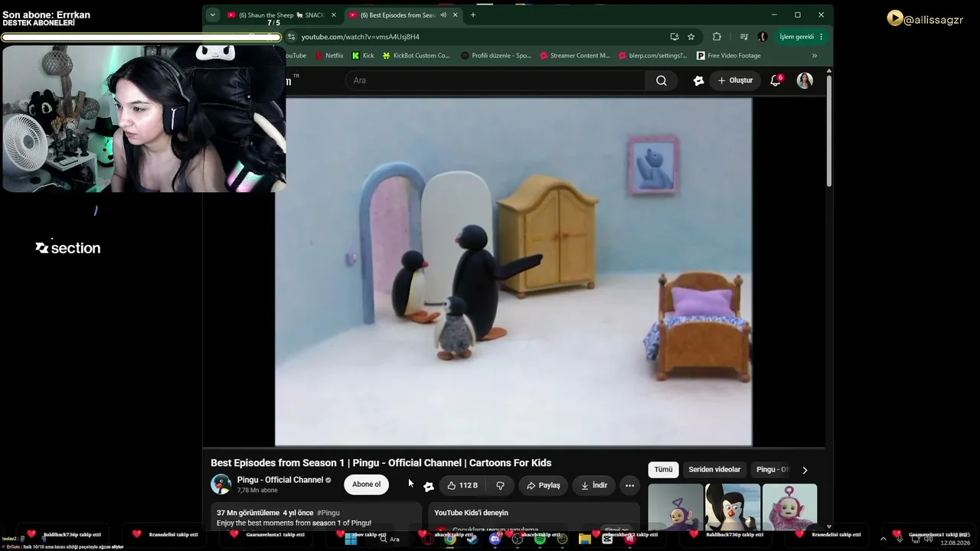This screenshot has width=980, height=551.
Task: Click the Oluştur create button
Action: (735, 80)
